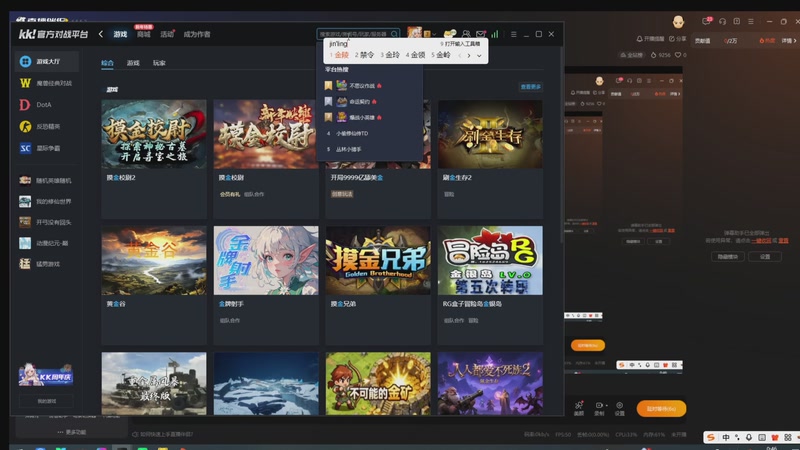Image resolution: width=800 pixels, height=450 pixels.
Task: Open the friends icon in KK header
Action: pos(466,34)
